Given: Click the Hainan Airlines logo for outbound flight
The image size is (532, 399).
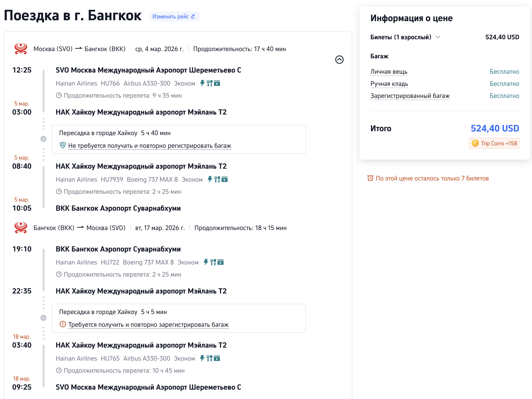Looking at the screenshot, I should click(21, 49).
